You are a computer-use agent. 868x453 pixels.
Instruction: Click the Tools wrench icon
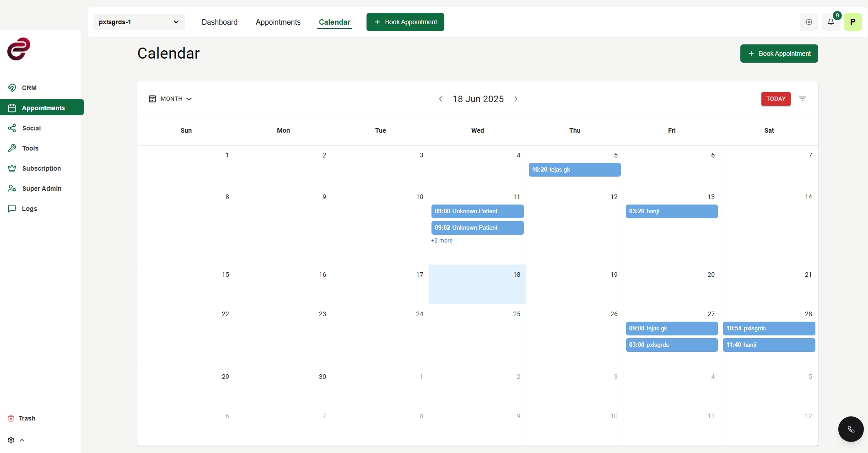pos(12,148)
